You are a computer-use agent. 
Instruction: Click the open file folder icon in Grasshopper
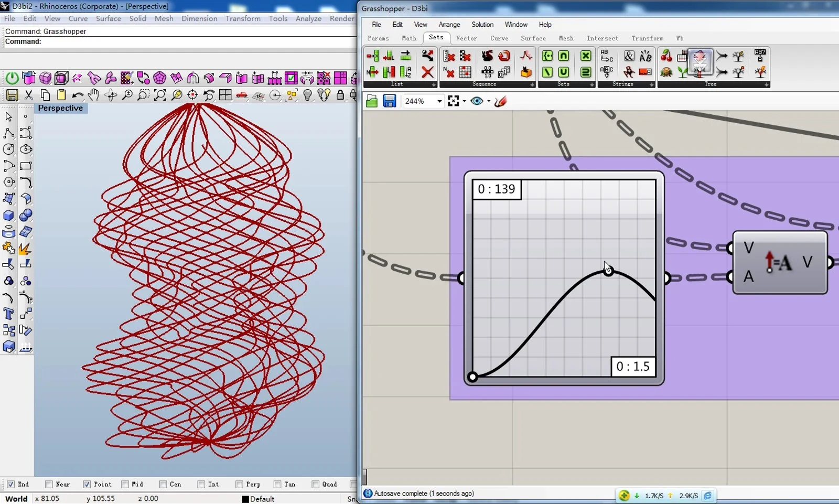pyautogui.click(x=372, y=101)
